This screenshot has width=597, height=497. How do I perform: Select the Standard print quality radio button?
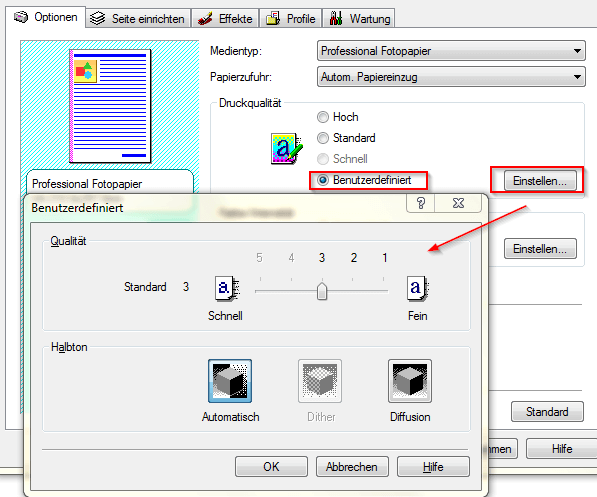pyautogui.click(x=323, y=138)
